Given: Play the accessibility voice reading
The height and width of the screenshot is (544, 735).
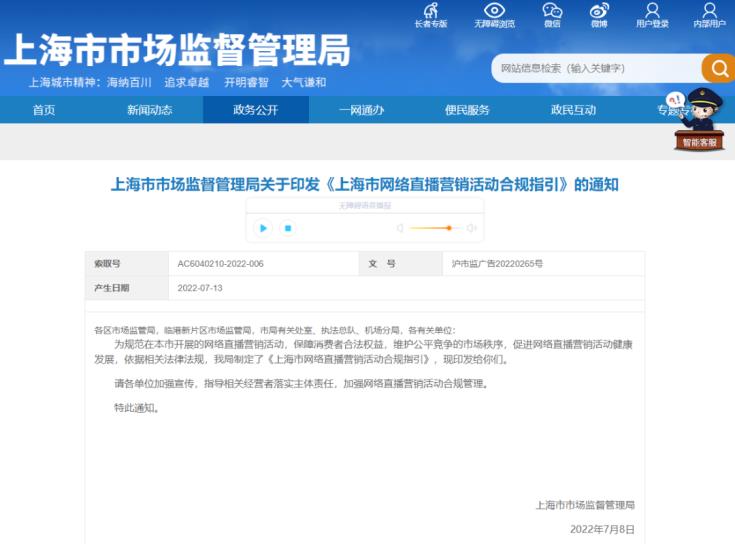Looking at the screenshot, I should coord(262,228).
